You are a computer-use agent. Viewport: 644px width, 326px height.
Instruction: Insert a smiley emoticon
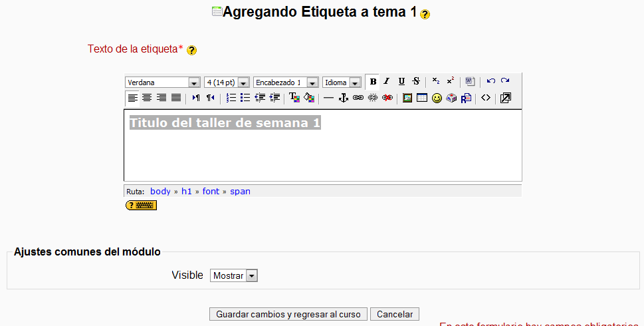(437, 98)
